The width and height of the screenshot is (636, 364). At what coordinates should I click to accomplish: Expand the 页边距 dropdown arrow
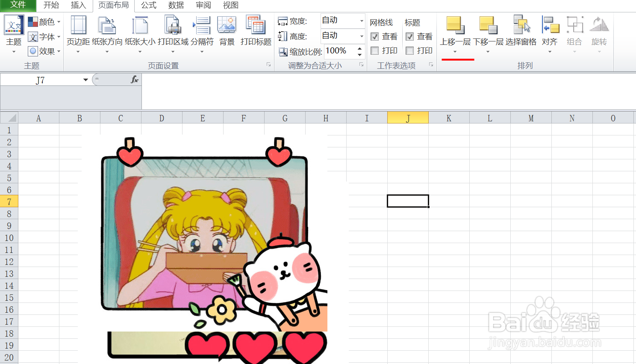click(x=78, y=52)
